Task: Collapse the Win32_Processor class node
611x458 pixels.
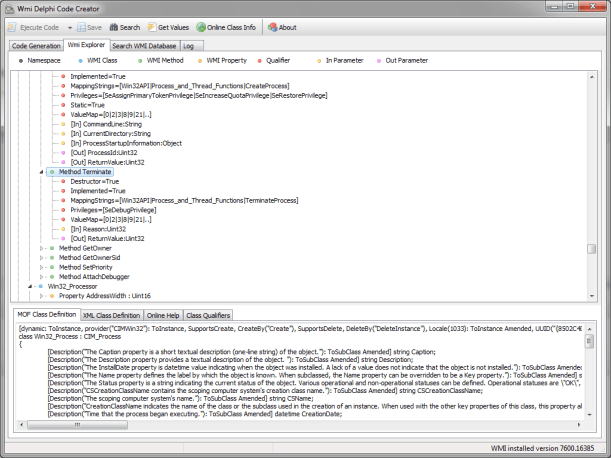Action: 30,286
